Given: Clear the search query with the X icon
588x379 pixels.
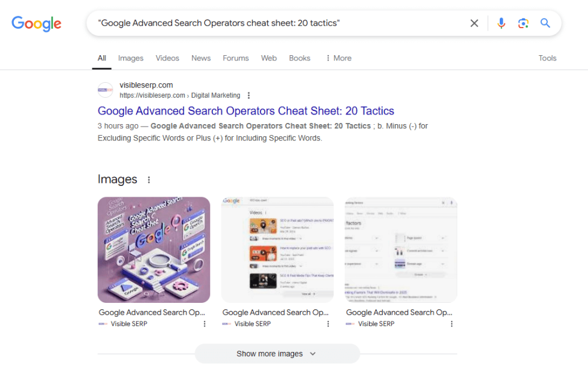Looking at the screenshot, I should (x=474, y=23).
